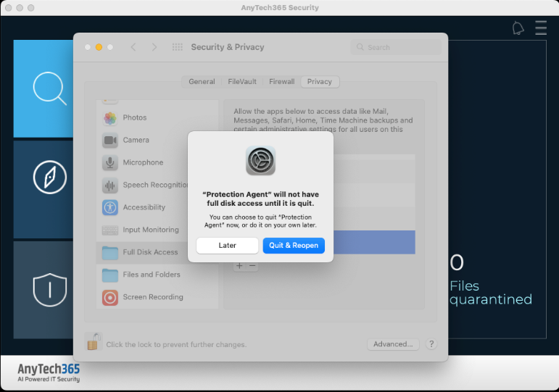Choose Later in the dialog
The image size is (559, 392).
tap(228, 246)
